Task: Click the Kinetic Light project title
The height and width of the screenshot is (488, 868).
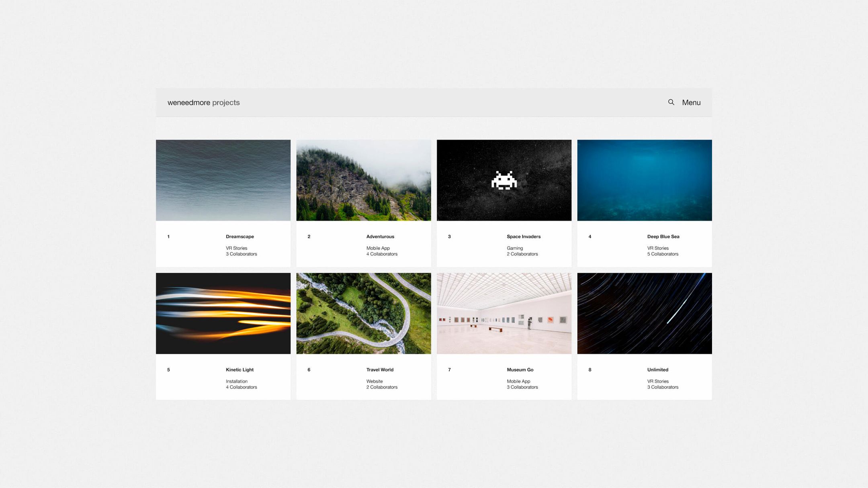Action: coord(240,370)
